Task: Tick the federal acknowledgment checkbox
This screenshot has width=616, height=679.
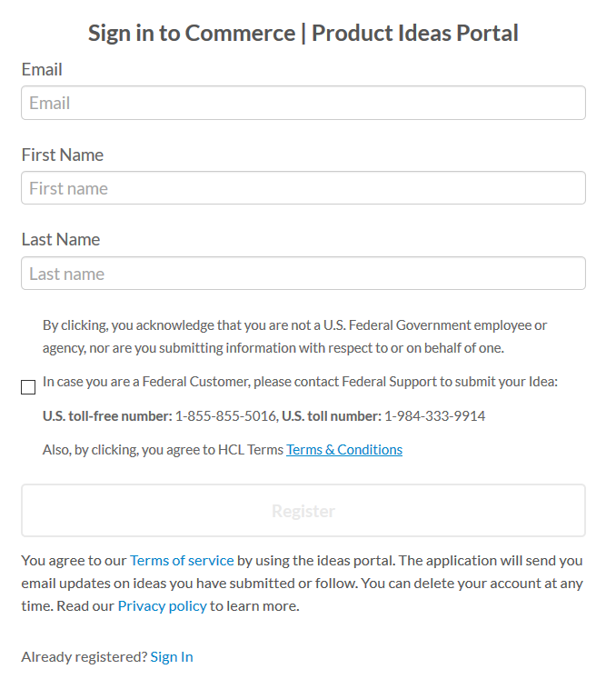Action: (28, 387)
